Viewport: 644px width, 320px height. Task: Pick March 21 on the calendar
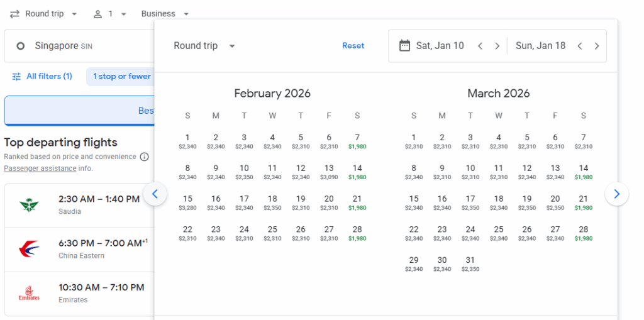[584, 202]
